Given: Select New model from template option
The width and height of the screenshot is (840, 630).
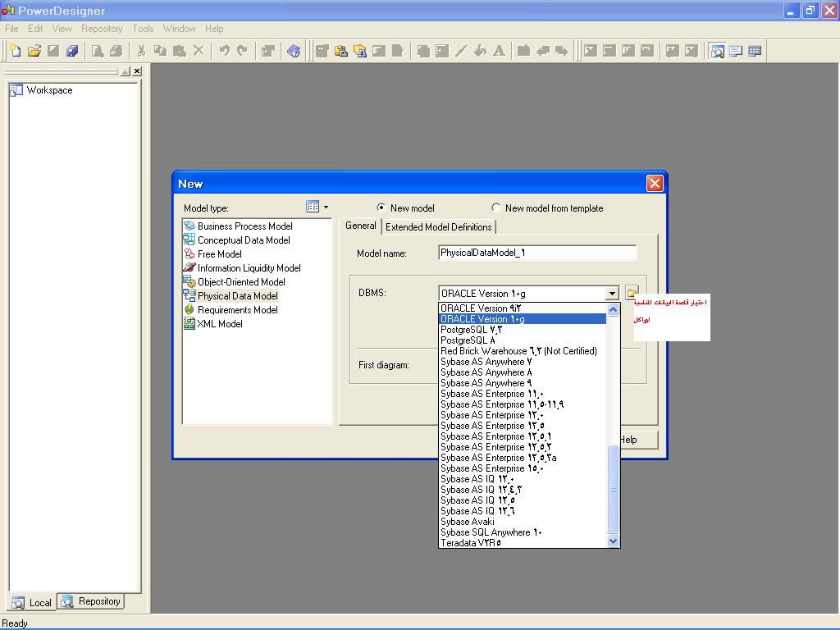Looking at the screenshot, I should [x=495, y=208].
